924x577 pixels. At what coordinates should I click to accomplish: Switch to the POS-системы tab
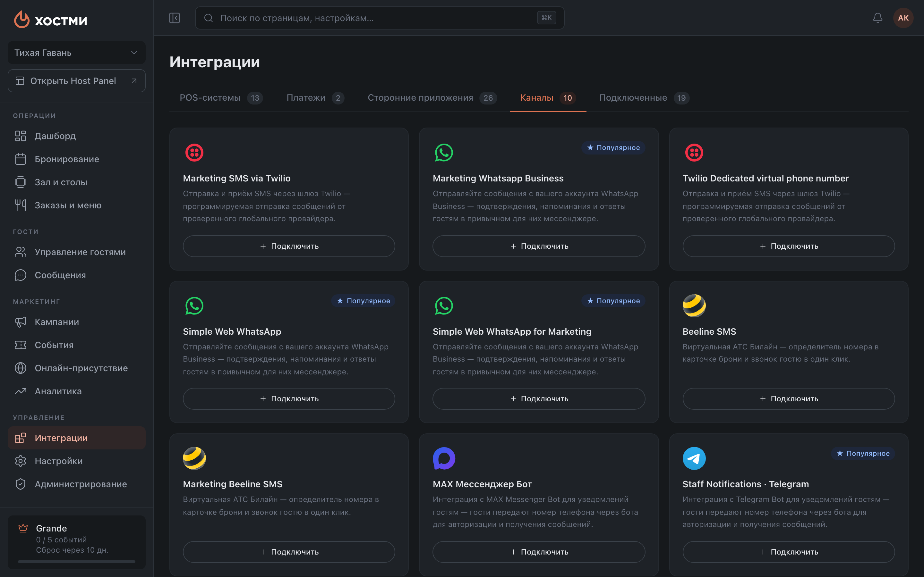point(221,98)
